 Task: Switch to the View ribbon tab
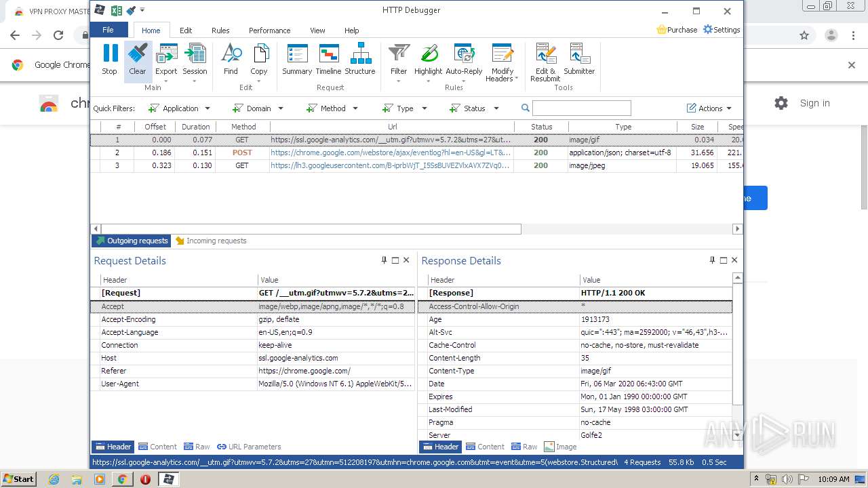(x=317, y=30)
